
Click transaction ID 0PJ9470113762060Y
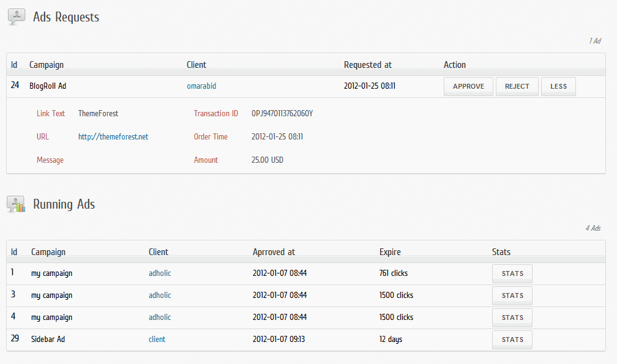coord(282,114)
